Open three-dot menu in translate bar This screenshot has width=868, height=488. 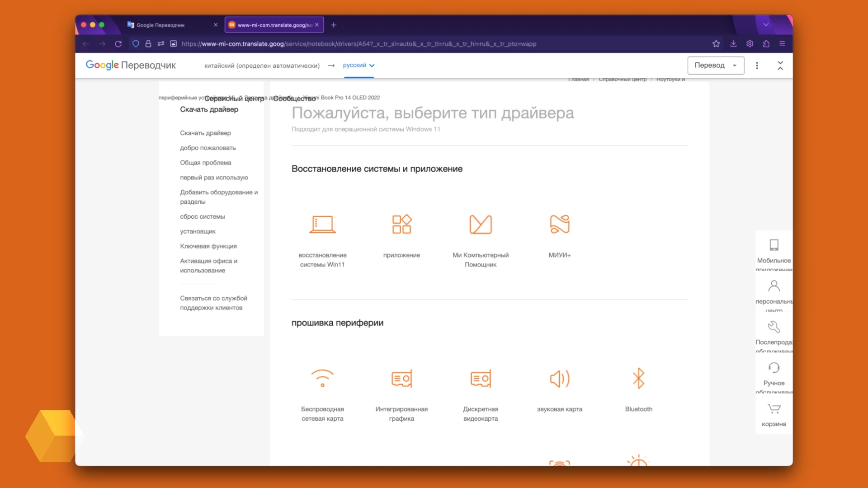757,66
